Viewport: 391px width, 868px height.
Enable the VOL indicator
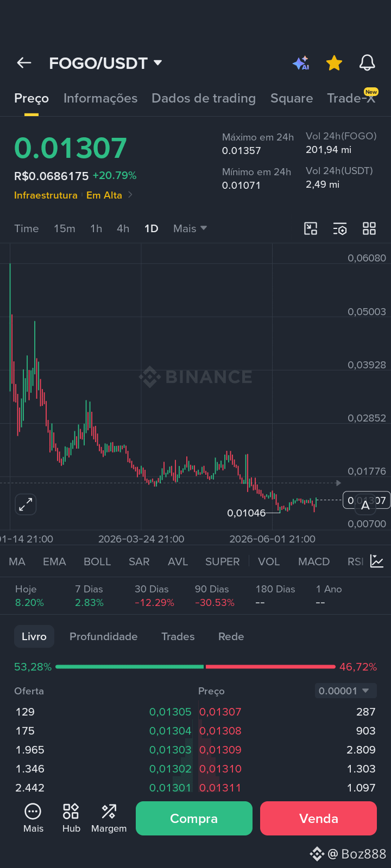[x=269, y=561]
